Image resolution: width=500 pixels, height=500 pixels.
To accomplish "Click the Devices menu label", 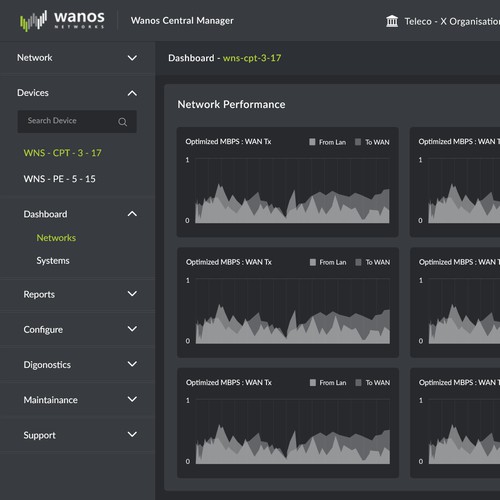I will click(33, 93).
